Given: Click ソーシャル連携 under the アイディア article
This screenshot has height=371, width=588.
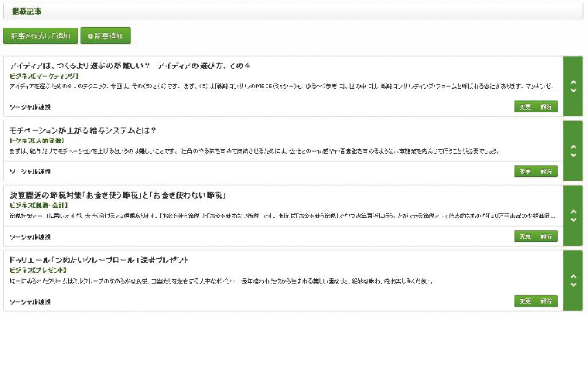Looking at the screenshot, I should 30,107.
